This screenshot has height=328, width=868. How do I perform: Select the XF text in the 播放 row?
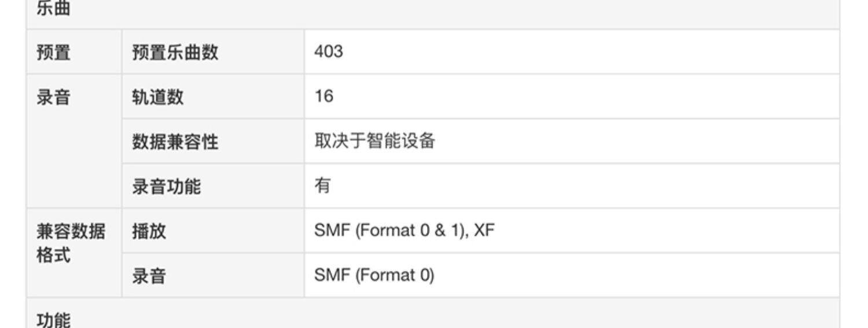click(x=484, y=231)
